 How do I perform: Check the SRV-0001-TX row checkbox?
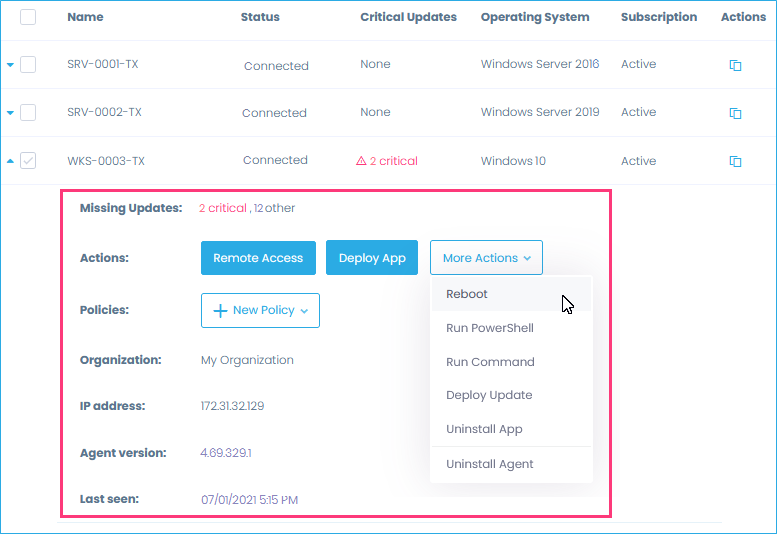coord(28,65)
